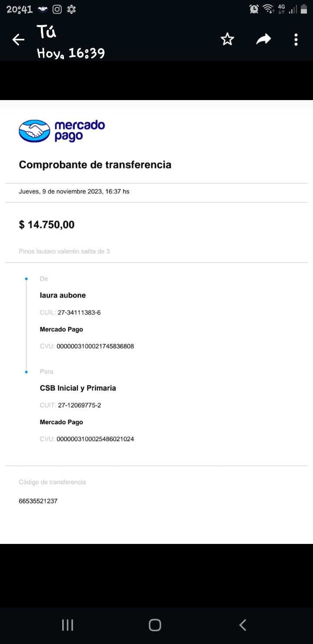Tap the recipient CSB Inicial y Primaria
Viewport: 313px width, 644px height.
pyautogui.click(x=78, y=388)
